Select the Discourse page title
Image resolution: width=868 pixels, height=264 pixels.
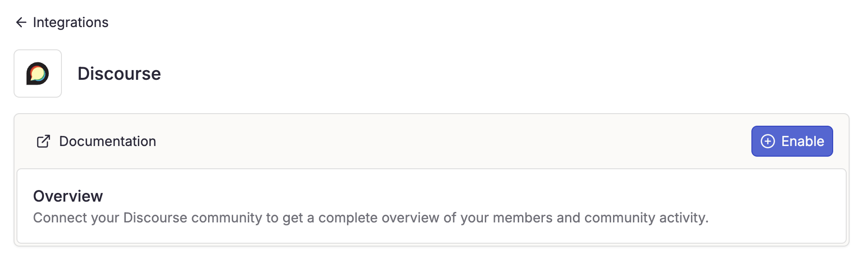click(119, 73)
